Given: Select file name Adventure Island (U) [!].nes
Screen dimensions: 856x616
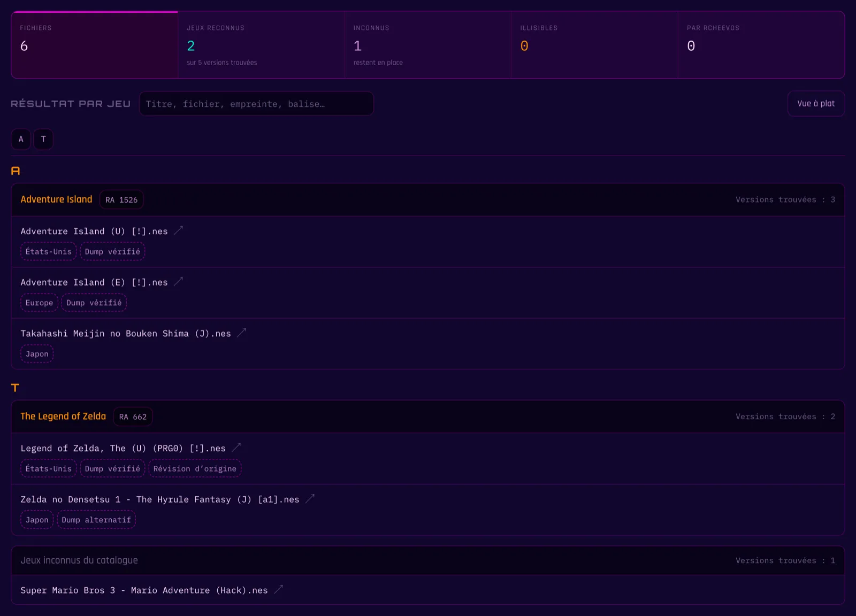Looking at the screenshot, I should click(x=94, y=231).
